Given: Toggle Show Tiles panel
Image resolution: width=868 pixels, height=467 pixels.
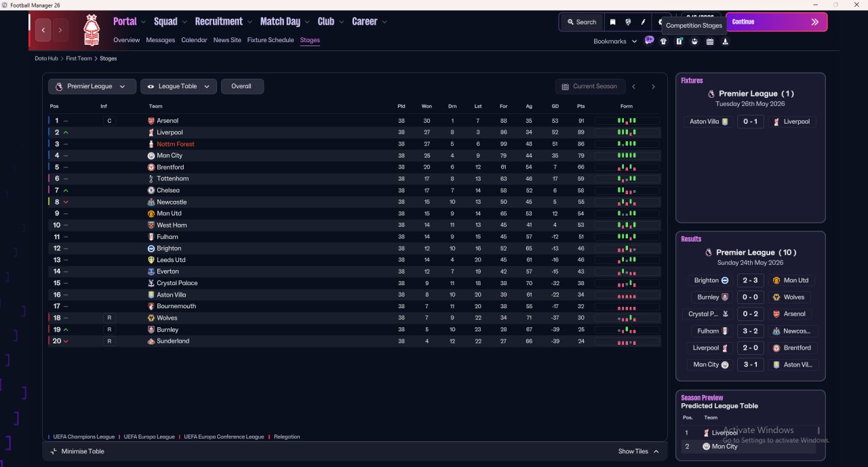Looking at the screenshot, I should [638, 451].
